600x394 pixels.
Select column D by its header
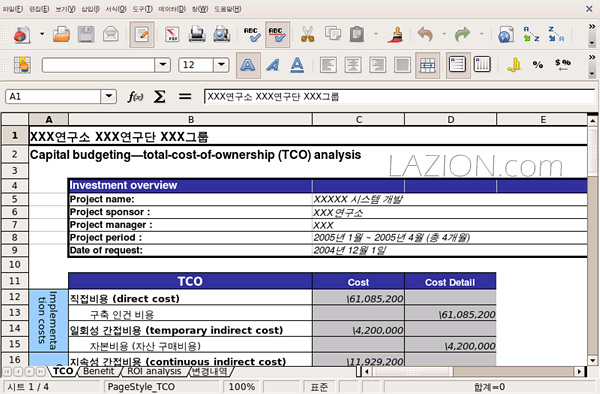pos(450,120)
